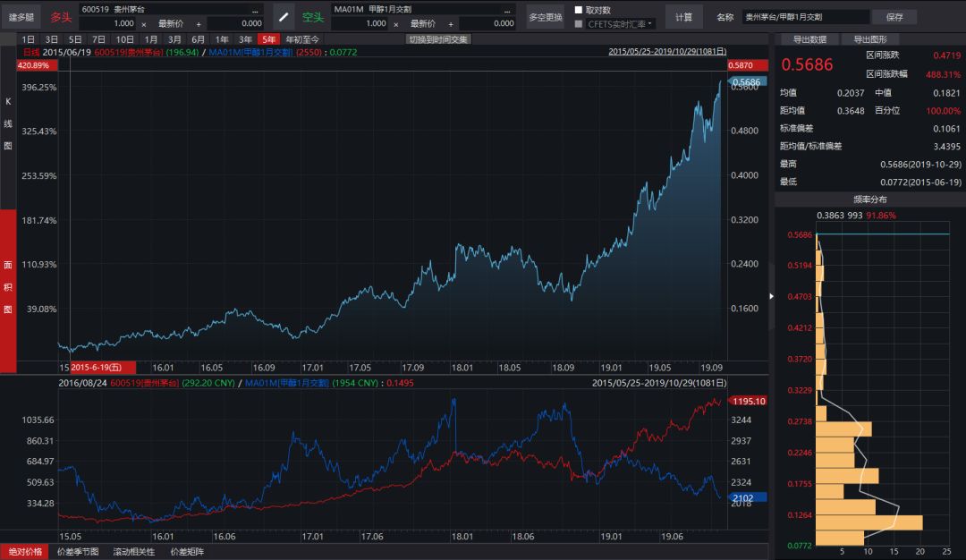Image resolution: width=966 pixels, height=560 pixels.
Task: Open the 价差季节图 bottom tab
Action: click(x=78, y=551)
